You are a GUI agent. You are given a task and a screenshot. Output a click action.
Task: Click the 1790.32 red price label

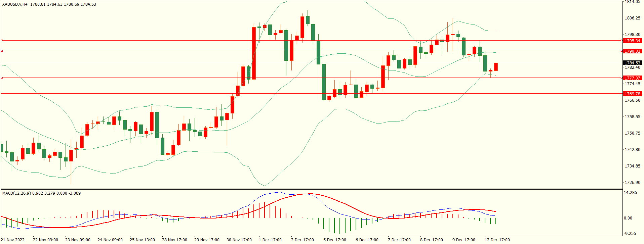(x=632, y=51)
